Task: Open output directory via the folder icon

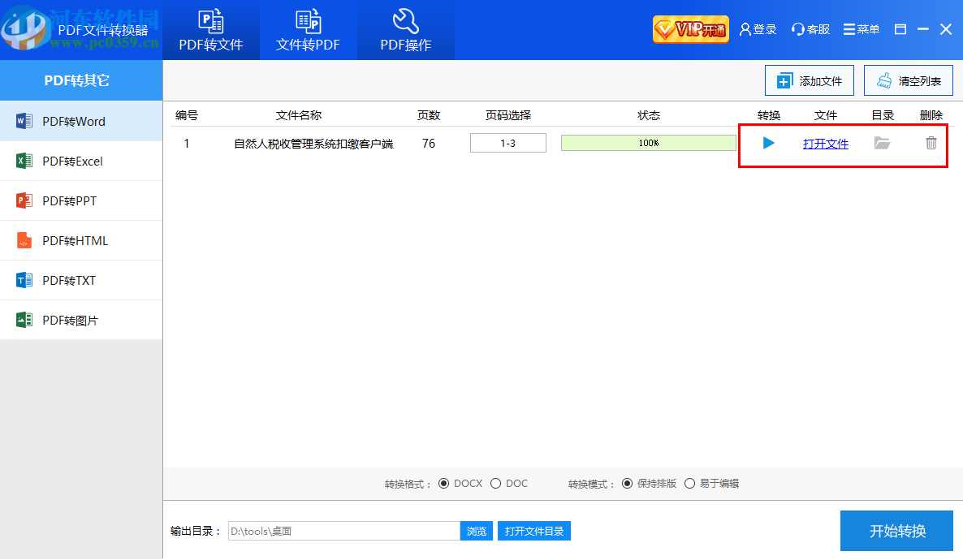Action: pos(882,143)
